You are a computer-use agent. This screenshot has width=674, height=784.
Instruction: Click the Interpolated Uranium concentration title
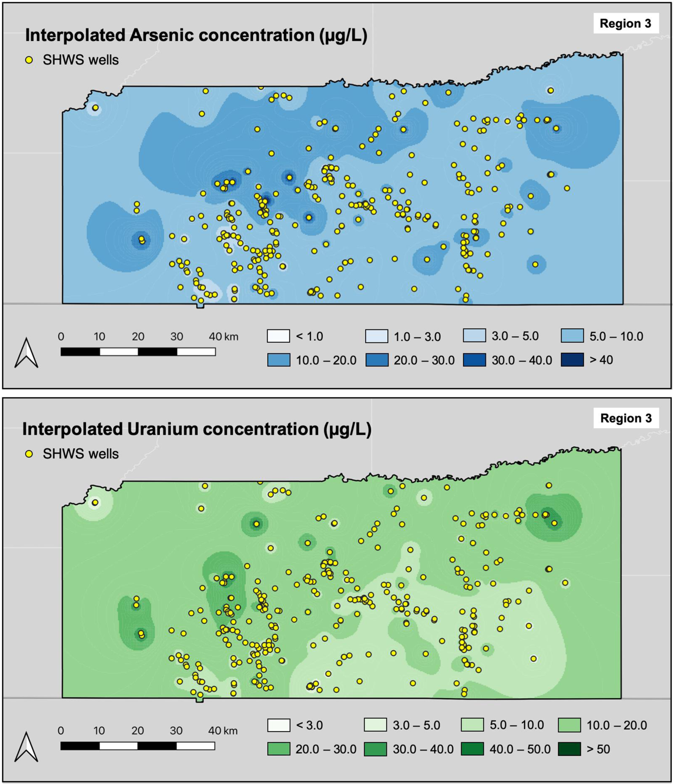197,429
